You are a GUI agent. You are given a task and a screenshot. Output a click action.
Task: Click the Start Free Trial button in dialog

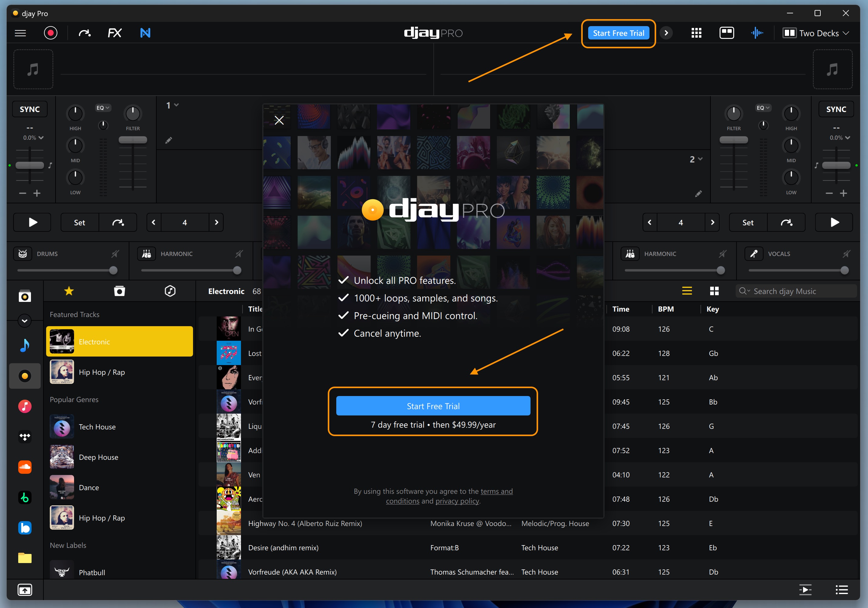point(433,406)
